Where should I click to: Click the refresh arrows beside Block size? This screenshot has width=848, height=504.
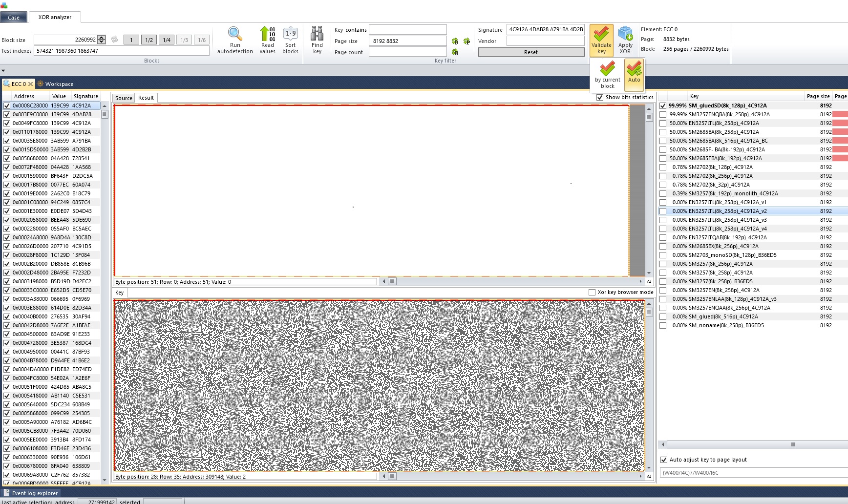click(115, 40)
